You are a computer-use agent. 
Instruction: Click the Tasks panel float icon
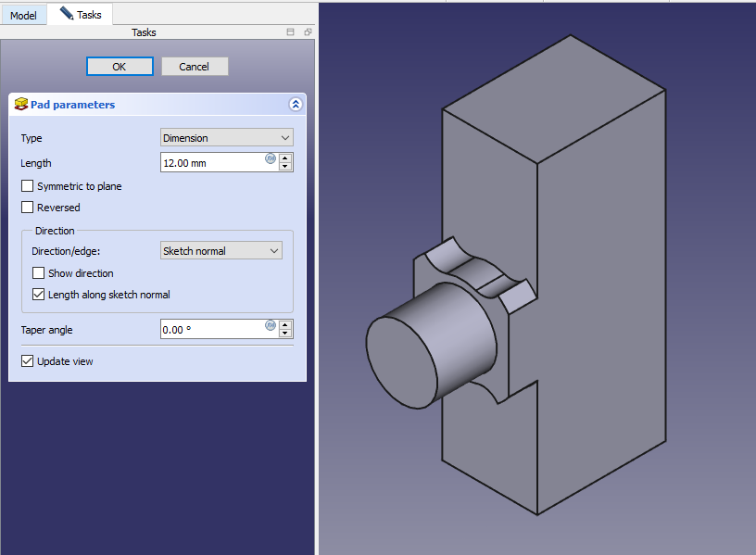[x=308, y=32]
